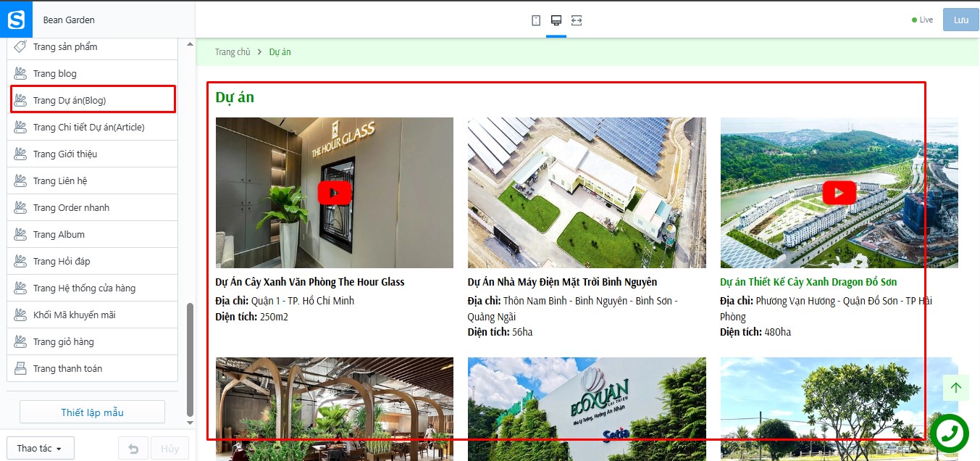Click the Dự án breadcrumb text
Image resolution: width=980 pixels, height=461 pixels.
pos(280,52)
